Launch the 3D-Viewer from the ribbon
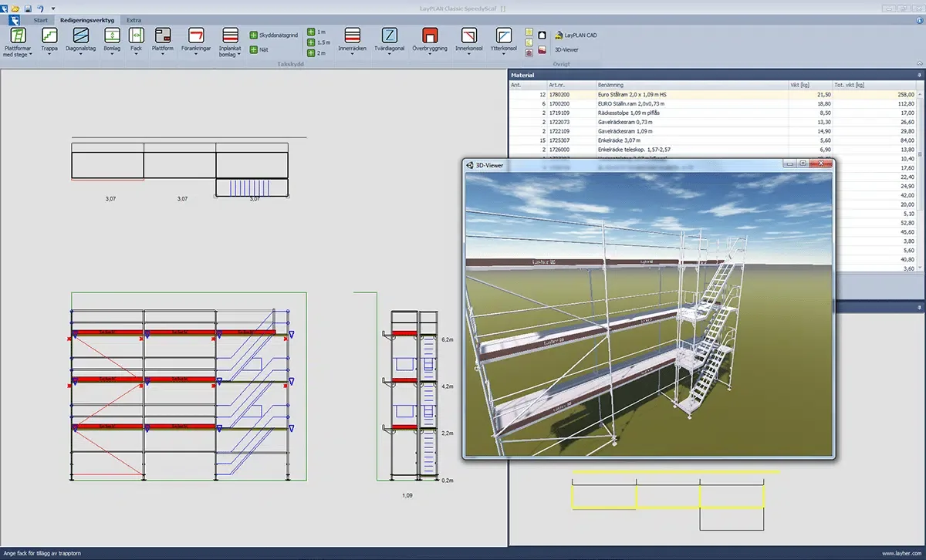Image resolution: width=926 pixels, height=560 pixels. pos(566,49)
